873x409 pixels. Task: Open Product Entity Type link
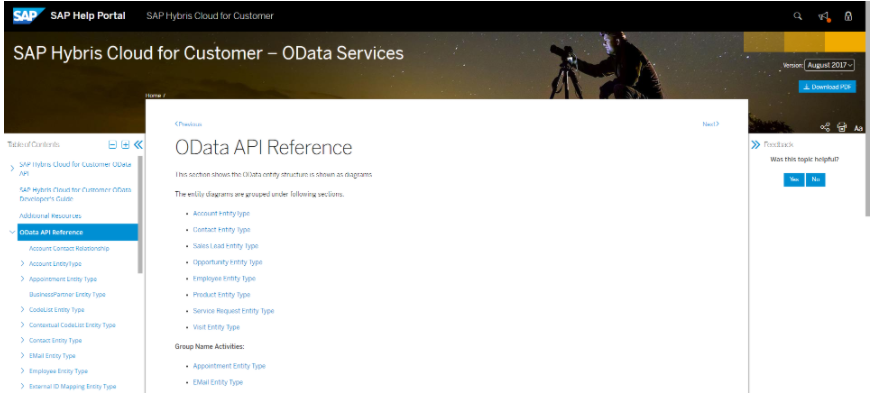[x=222, y=294]
